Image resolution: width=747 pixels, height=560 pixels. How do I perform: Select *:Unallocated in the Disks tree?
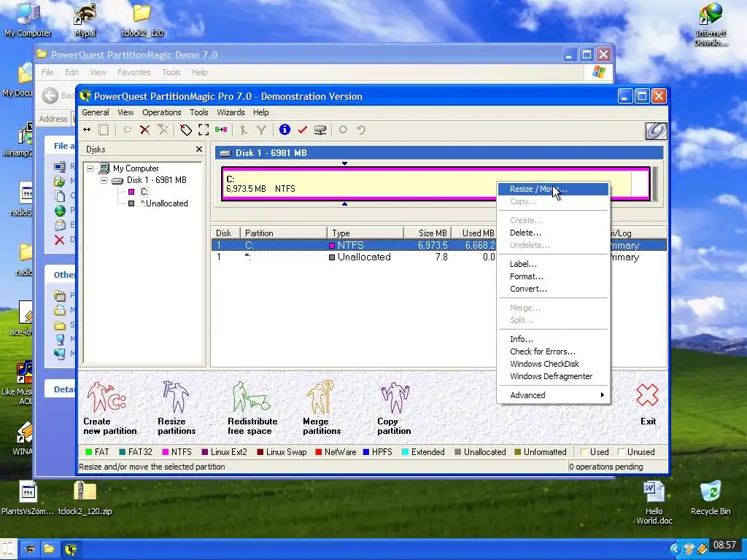pyautogui.click(x=164, y=204)
